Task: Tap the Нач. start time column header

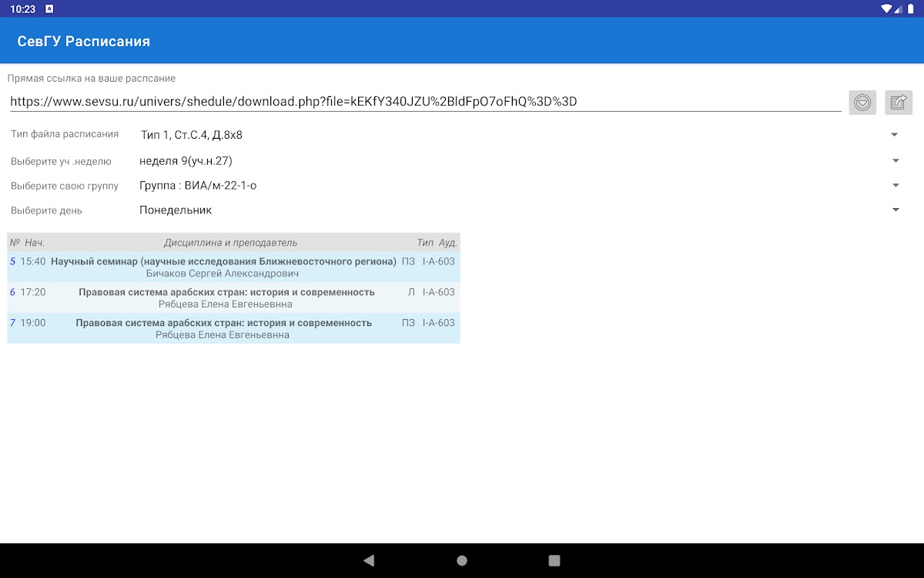Action: point(35,243)
